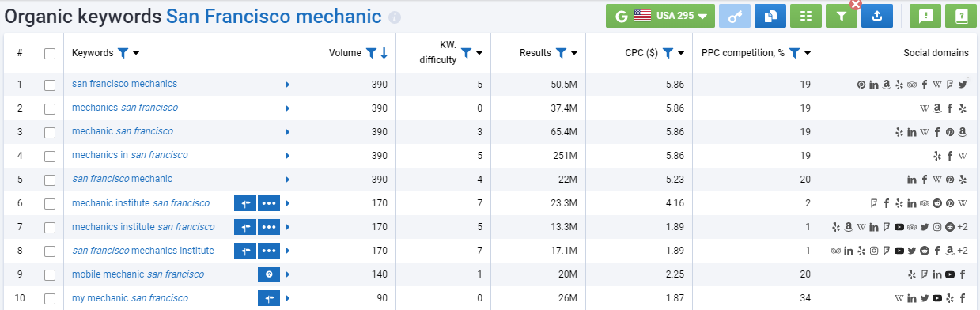980x310 pixels.
Task: Check the box for san francisco mechanics institute
Action: [x=50, y=251]
